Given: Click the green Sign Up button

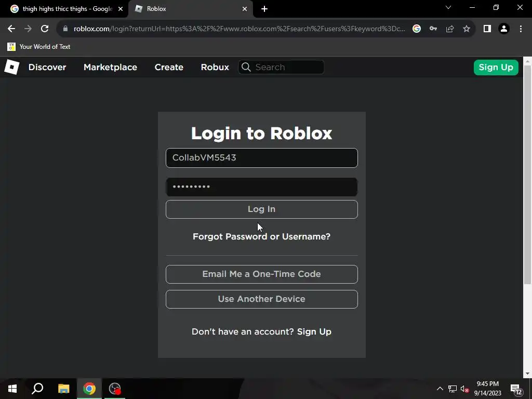Looking at the screenshot, I should [x=496, y=67].
